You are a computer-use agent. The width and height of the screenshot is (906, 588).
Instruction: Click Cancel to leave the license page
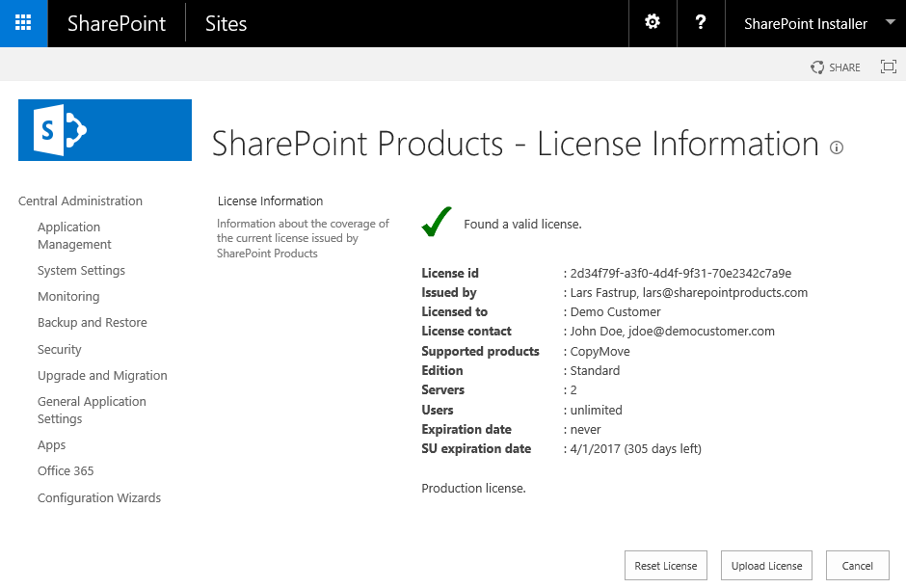coord(857,565)
